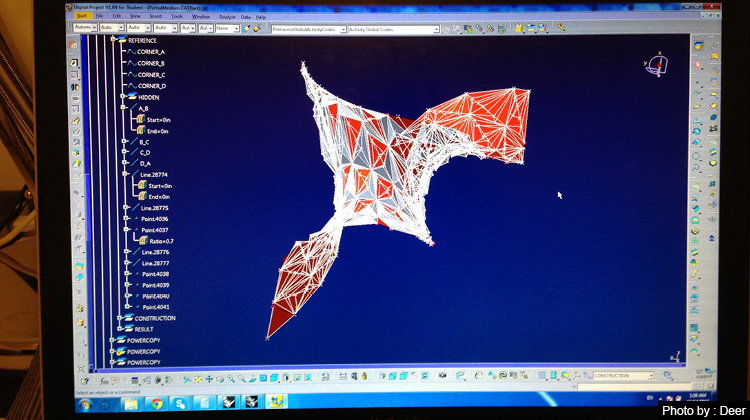The height and width of the screenshot is (420, 750).
Task: Expand the B_C line node
Action: pos(124,141)
